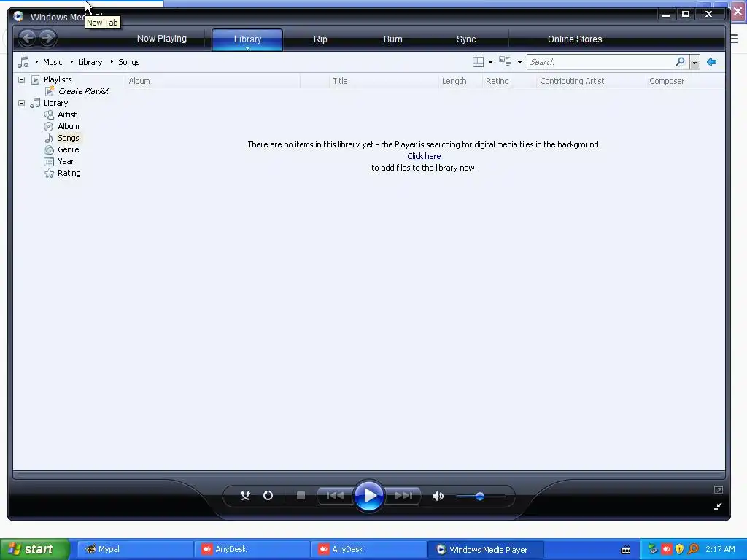The width and height of the screenshot is (747, 560).
Task: Click the Windows Media Player title icon
Action: pos(18,17)
